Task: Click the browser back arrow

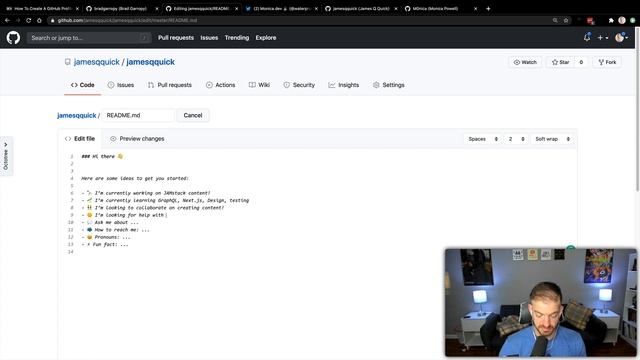Action: tap(7, 20)
